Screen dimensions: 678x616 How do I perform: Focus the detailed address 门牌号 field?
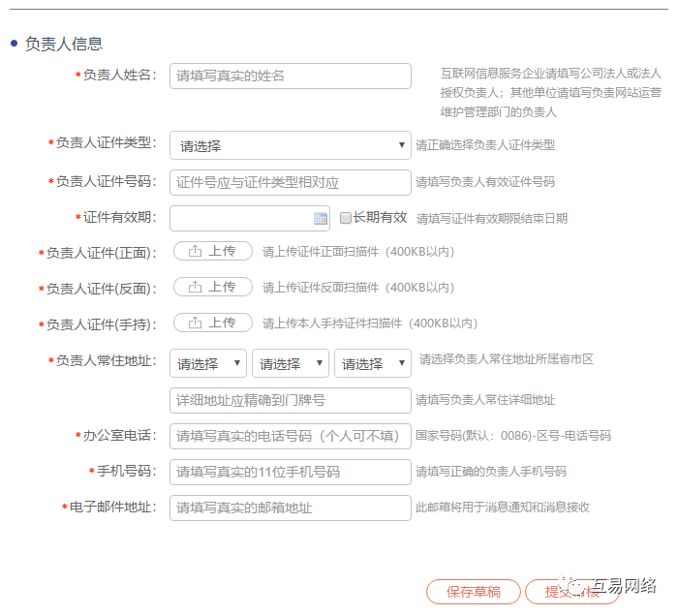(291, 400)
